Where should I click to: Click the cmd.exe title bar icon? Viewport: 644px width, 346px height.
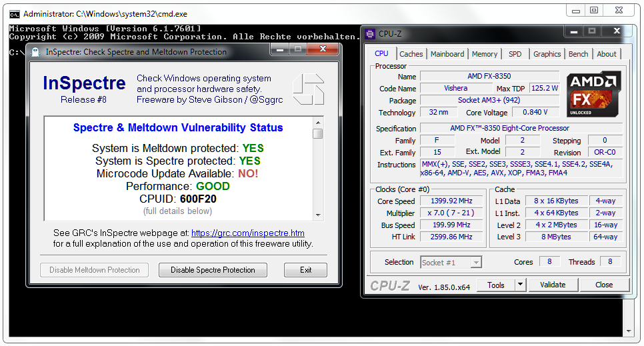click(x=15, y=15)
